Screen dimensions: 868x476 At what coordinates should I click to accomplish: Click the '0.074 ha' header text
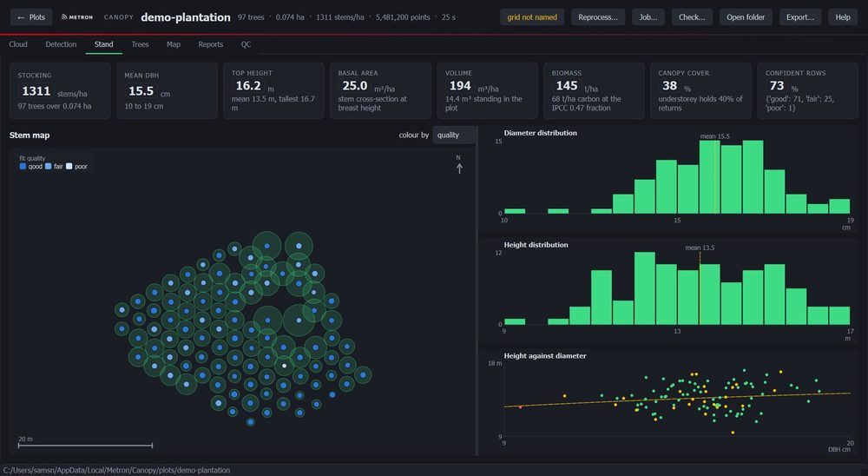coord(290,17)
